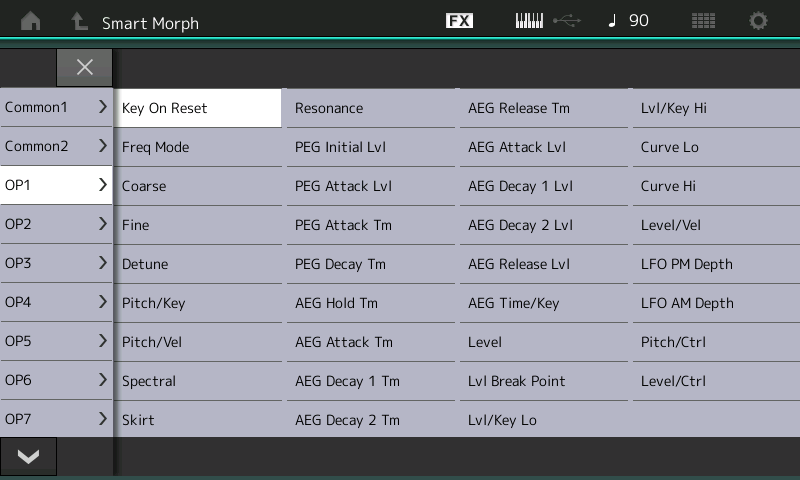Click the keyboard MIDI icon

click(x=529, y=21)
